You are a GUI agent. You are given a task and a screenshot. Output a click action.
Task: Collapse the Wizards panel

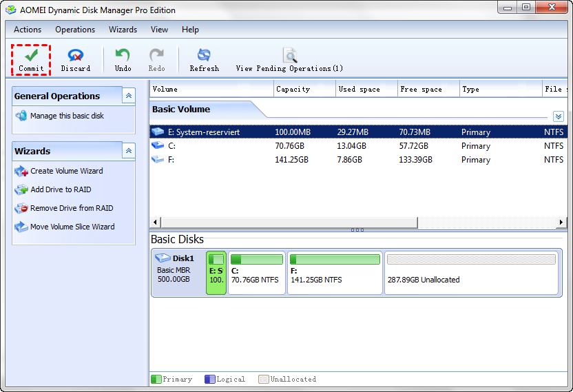(129, 151)
